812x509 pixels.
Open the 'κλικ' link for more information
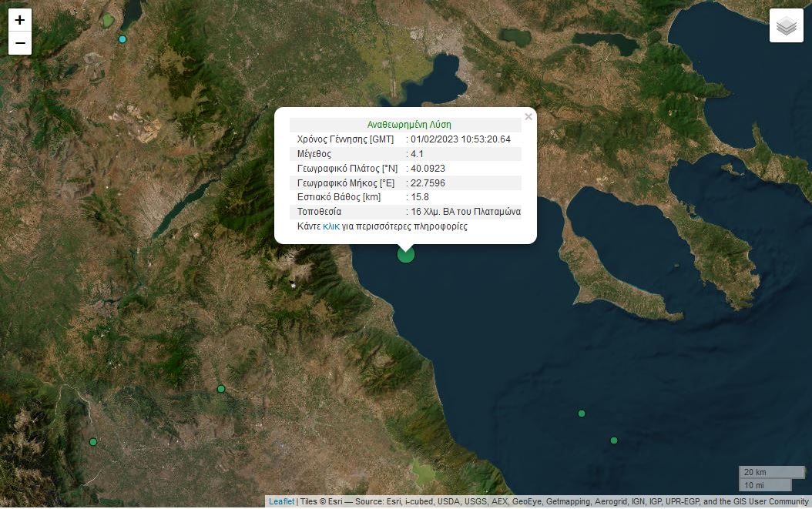click(331, 226)
